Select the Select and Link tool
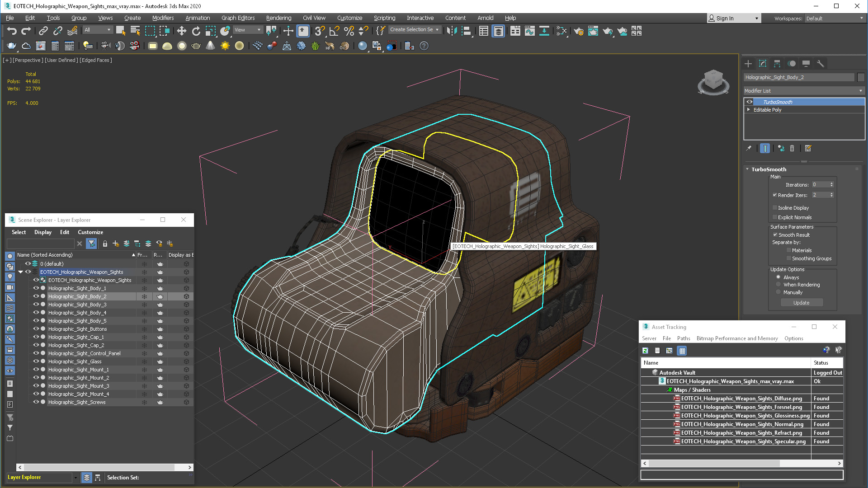 (43, 31)
